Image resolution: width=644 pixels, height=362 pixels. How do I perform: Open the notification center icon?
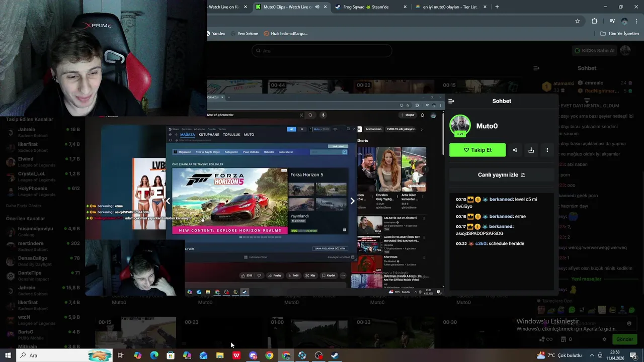pyautogui.click(x=633, y=355)
